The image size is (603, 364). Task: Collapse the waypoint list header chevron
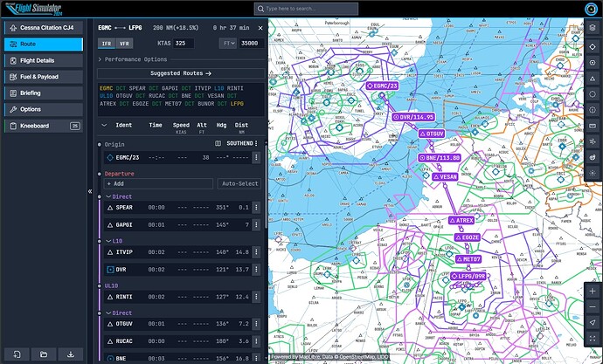pos(104,125)
